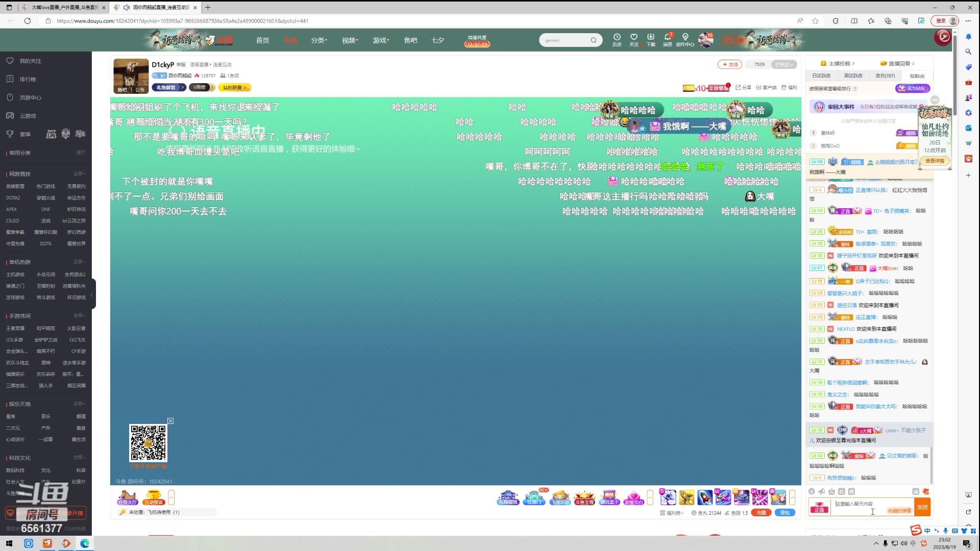Open the 甜蜜告白 heart icon

(x=633, y=497)
